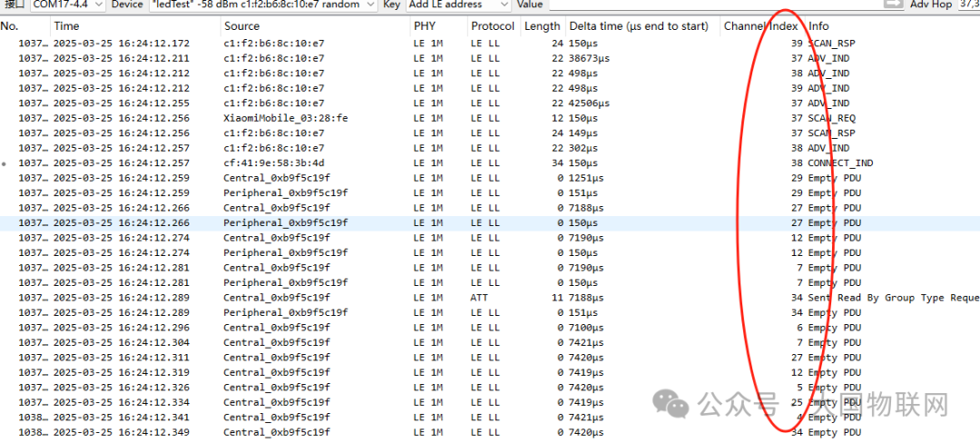
Task: Open the Key dropdown set to Add LE address
Action: pyautogui.click(x=459, y=5)
